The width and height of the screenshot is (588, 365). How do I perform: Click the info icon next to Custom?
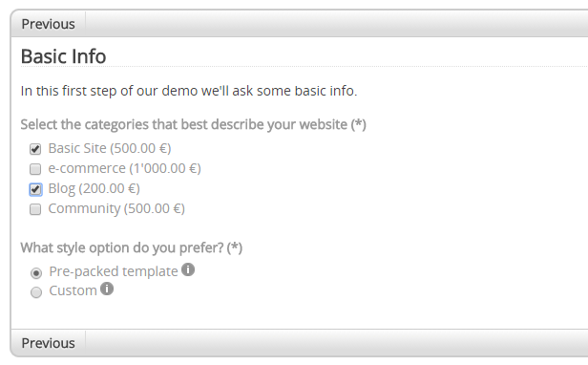click(x=107, y=289)
